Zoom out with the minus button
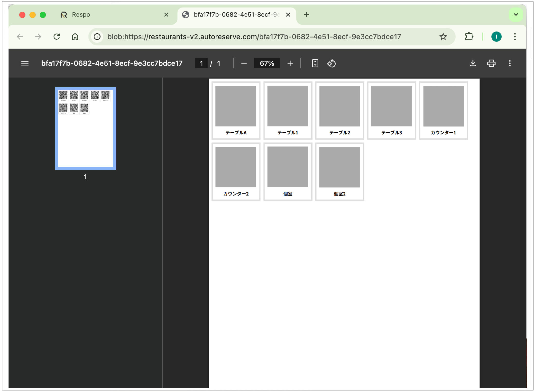Image resolution: width=535 pixels, height=392 pixels. tap(244, 63)
